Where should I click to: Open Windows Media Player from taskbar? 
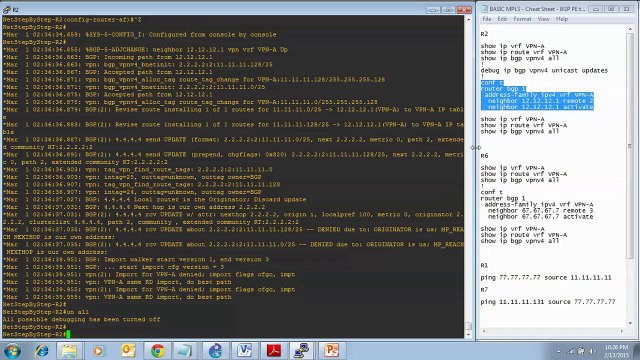tap(98, 351)
